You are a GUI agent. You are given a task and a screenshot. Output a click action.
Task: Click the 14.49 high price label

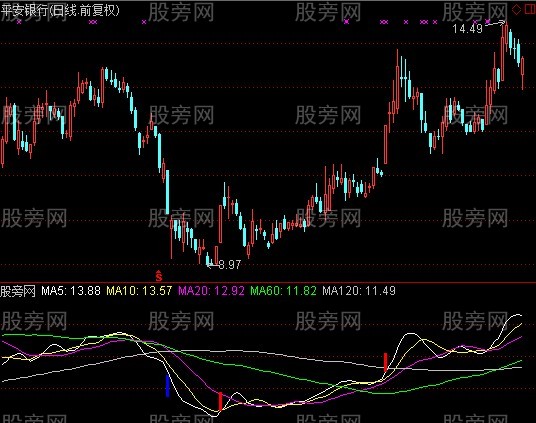point(467,29)
